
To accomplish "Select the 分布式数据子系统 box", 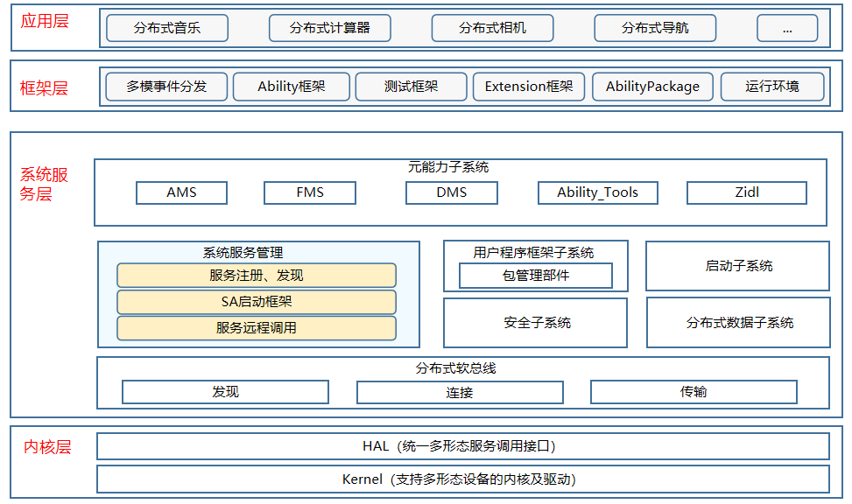I will pos(739,323).
